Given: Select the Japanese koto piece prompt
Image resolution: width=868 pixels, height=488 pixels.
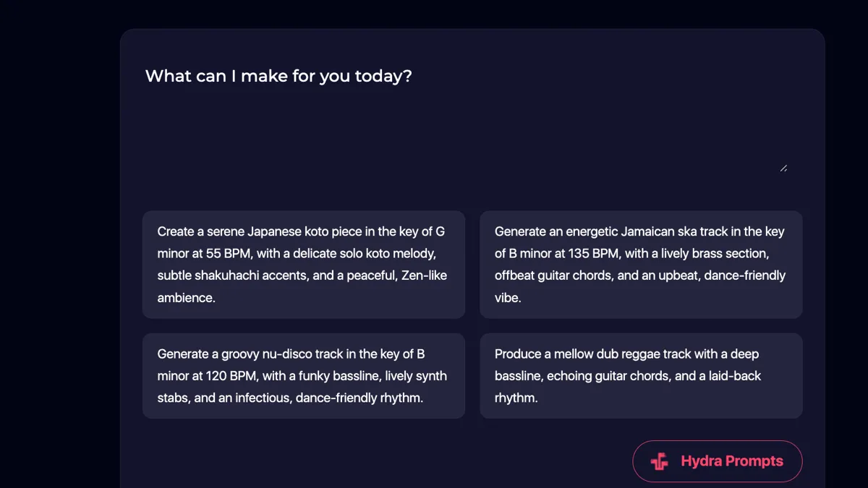Looking at the screenshot, I should (304, 265).
